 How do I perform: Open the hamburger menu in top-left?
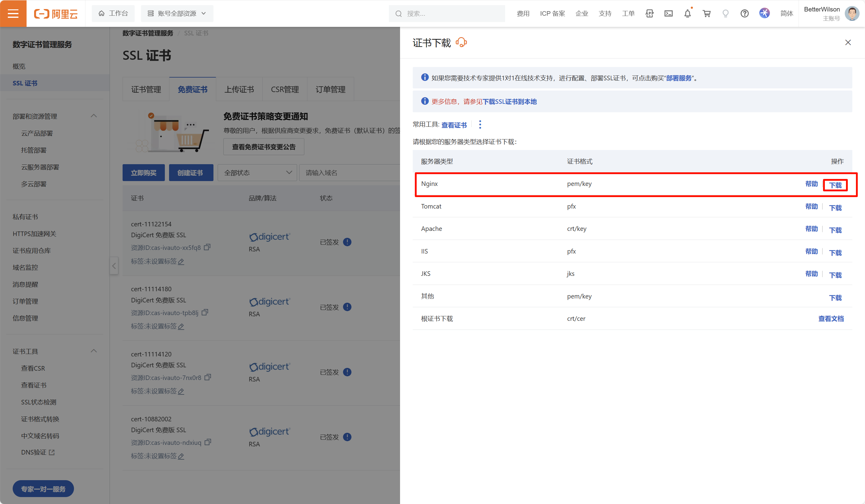[x=13, y=13]
